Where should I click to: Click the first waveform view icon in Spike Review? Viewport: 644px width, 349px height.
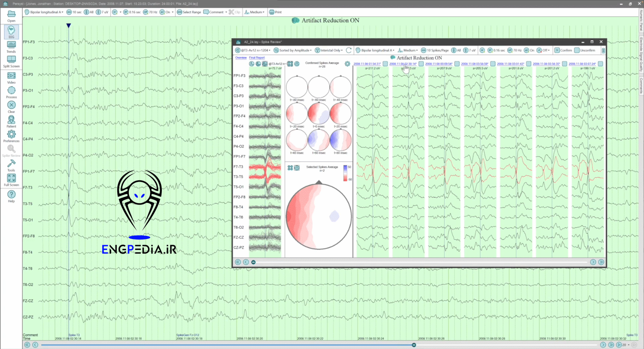(252, 64)
